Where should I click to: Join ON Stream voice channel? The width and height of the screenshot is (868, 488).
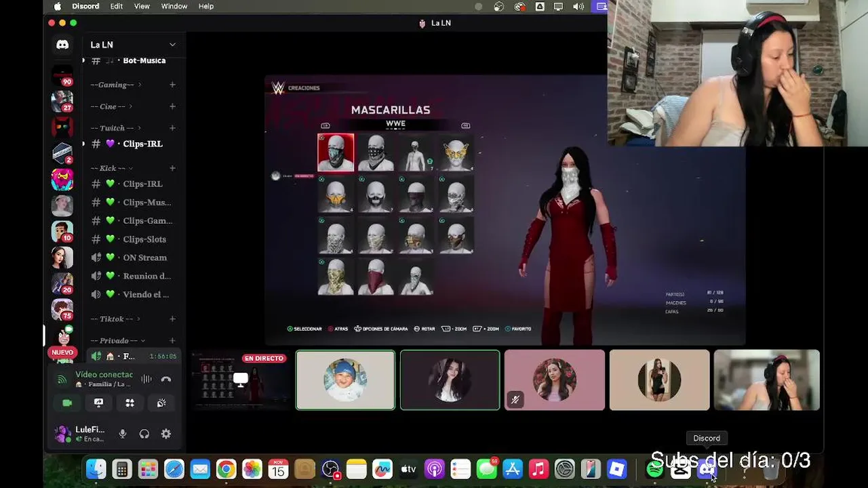tap(133, 258)
